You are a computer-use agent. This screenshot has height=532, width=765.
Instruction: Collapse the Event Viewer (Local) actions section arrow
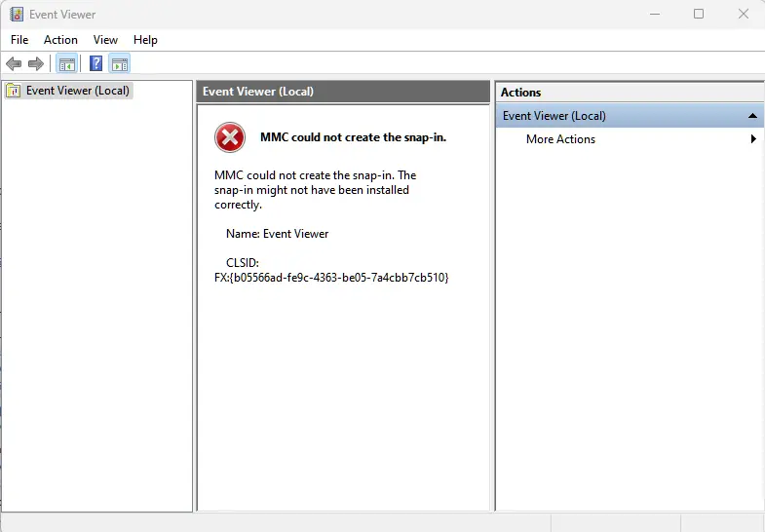[752, 116]
